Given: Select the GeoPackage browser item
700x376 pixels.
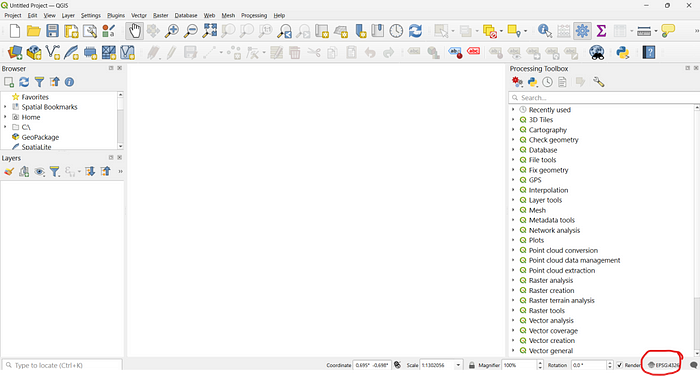Looking at the screenshot, I should tap(40, 137).
